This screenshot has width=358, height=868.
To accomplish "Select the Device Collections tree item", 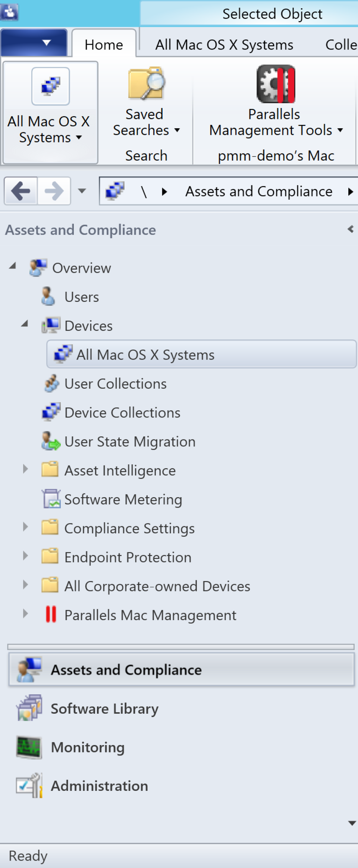I will 122,413.
